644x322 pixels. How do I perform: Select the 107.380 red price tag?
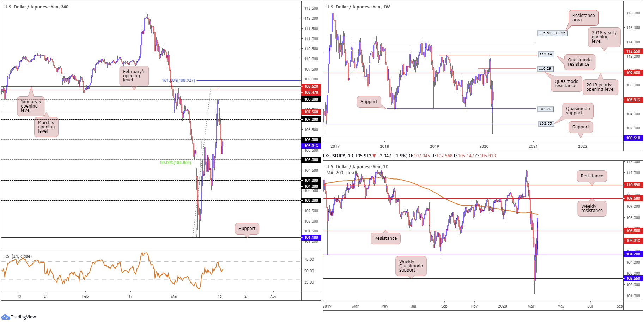311,112
